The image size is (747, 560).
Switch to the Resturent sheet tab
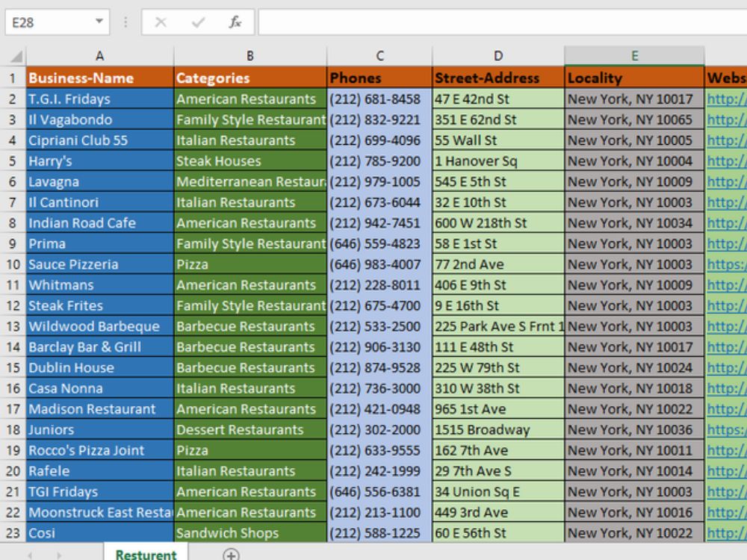pos(146,554)
